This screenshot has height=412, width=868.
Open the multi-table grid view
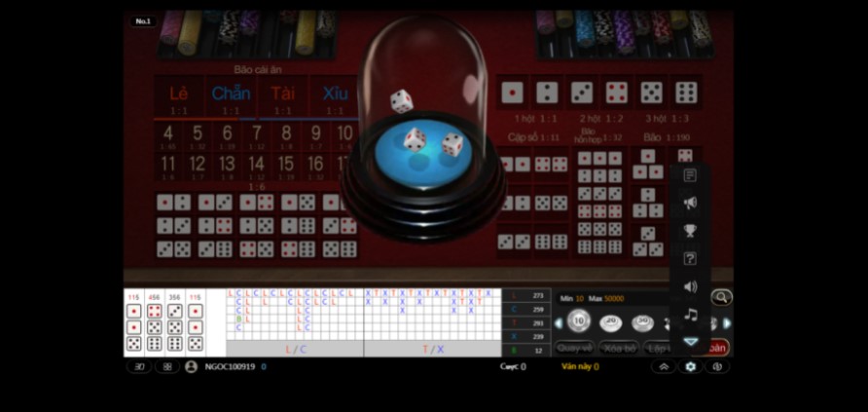pos(167,366)
